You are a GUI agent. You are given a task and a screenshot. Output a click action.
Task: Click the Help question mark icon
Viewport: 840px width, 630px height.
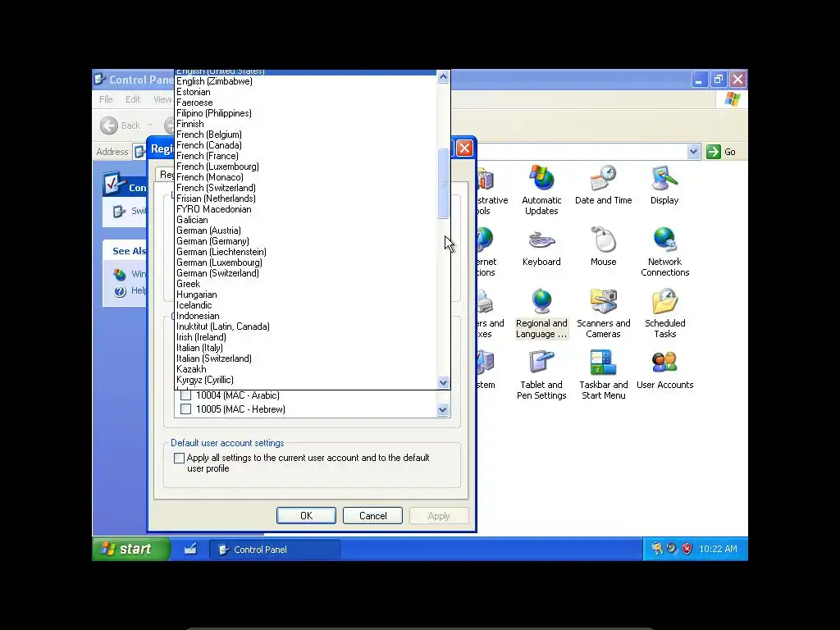point(120,291)
